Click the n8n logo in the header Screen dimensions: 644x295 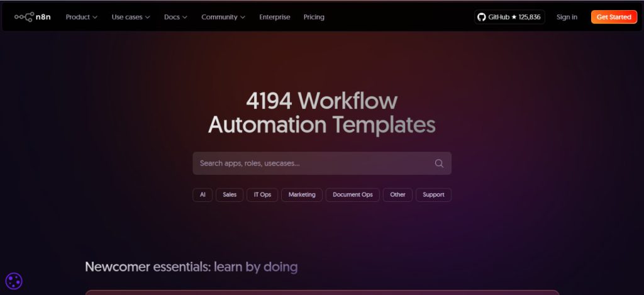tap(33, 17)
